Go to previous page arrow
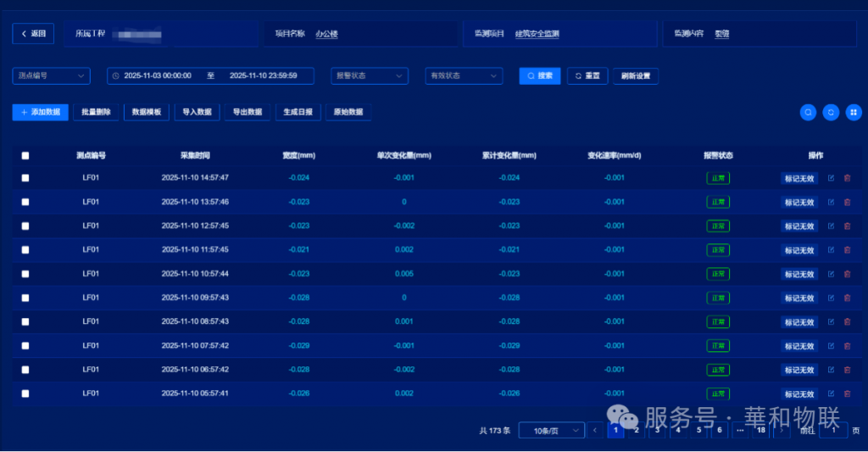 point(595,430)
